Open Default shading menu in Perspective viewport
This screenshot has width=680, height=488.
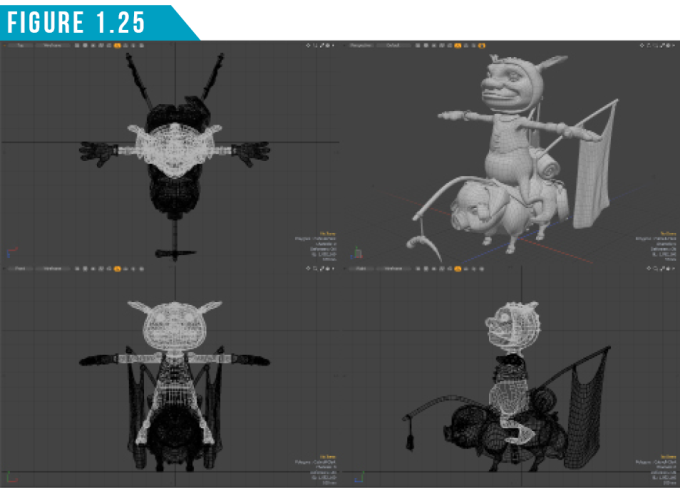pos(396,46)
